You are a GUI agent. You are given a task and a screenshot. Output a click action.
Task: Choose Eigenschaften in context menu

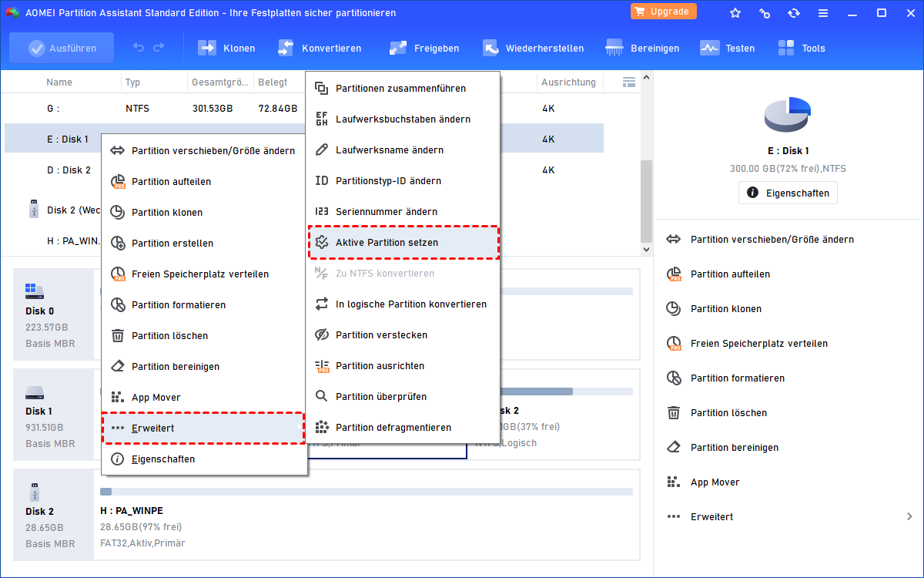tap(204, 459)
